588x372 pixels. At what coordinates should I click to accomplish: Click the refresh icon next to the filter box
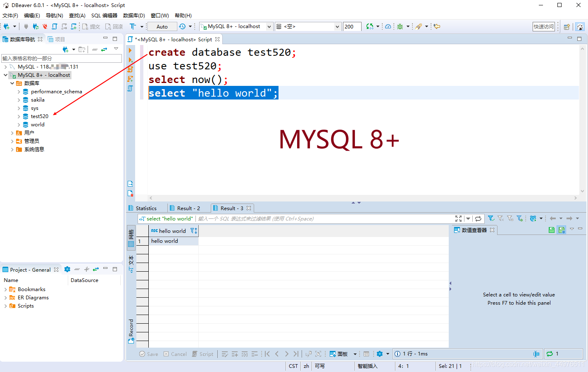pos(478,219)
